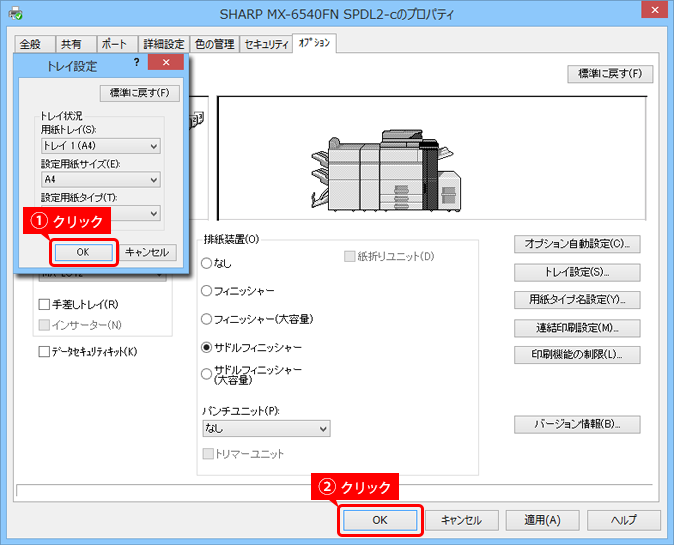This screenshot has width=674, height=545.
Task: Select the フィニッシャー radio button
Action: [x=207, y=291]
